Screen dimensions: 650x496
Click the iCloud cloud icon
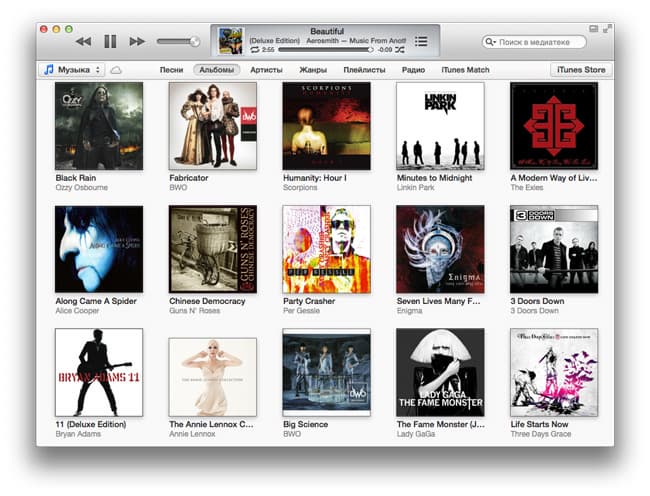[116, 70]
